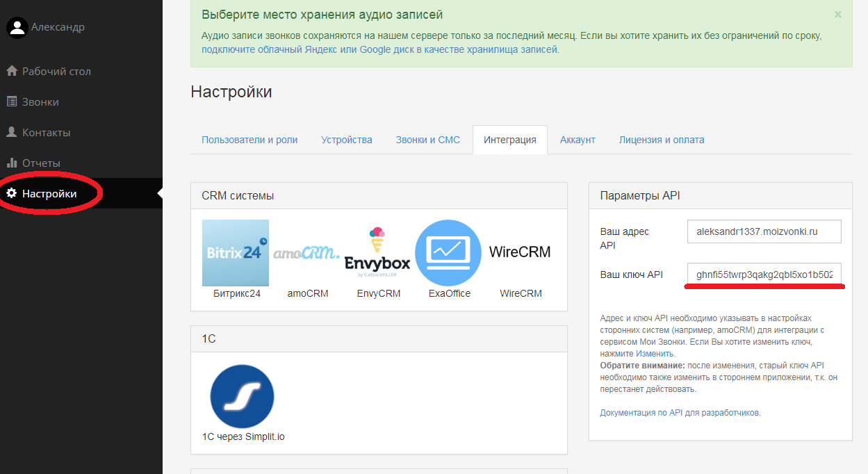The image size is (868, 474).
Task: Select the ExaOffice round laptop icon
Action: pyautogui.click(x=448, y=253)
